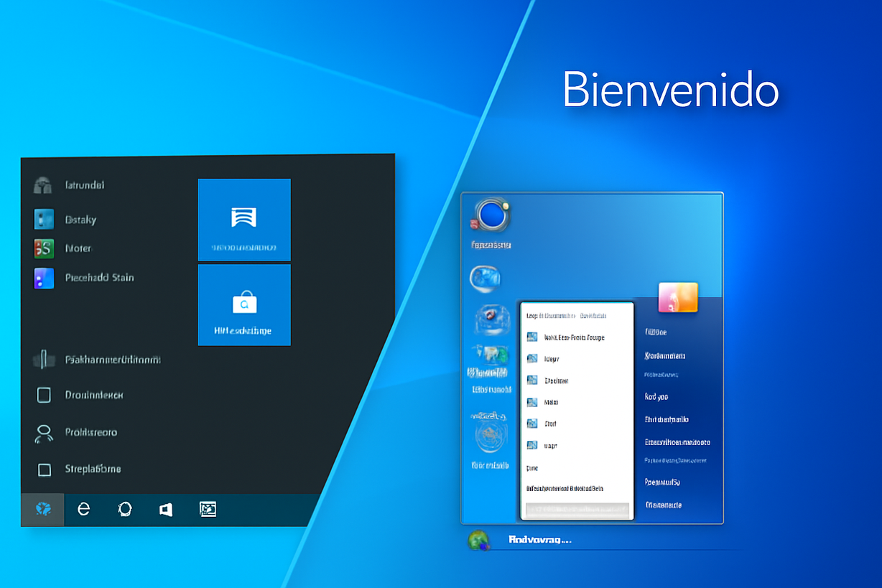Viewport: 882px width, 588px height.
Task: Select the "Stort" row in the white menu
Action: click(576, 424)
